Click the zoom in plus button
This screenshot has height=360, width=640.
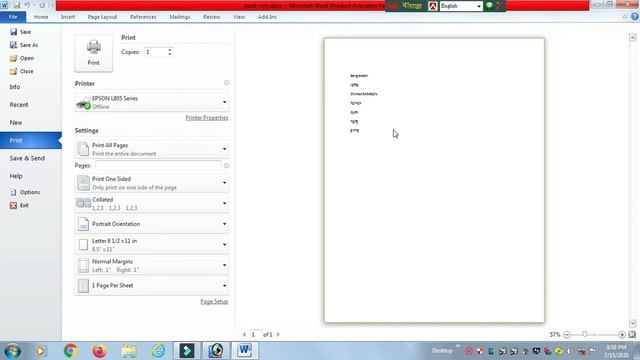[622, 334]
